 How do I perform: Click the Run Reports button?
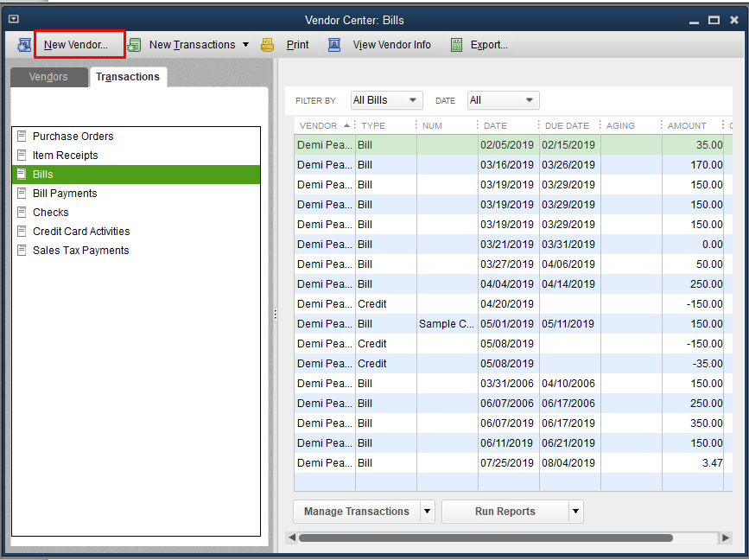pyautogui.click(x=505, y=512)
